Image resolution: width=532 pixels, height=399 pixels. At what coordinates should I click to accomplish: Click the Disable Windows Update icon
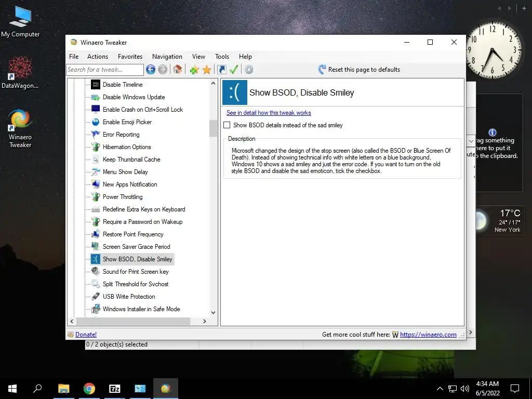pyautogui.click(x=96, y=97)
